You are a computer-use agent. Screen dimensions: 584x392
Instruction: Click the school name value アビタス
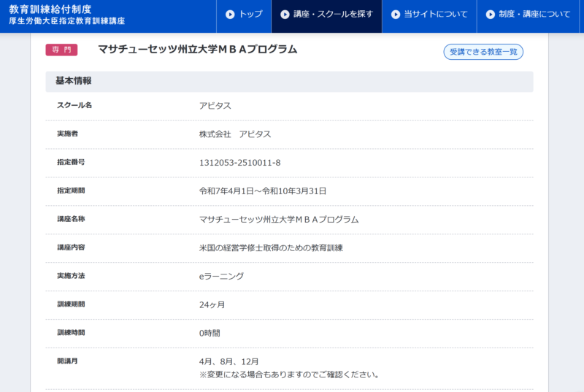pos(215,106)
